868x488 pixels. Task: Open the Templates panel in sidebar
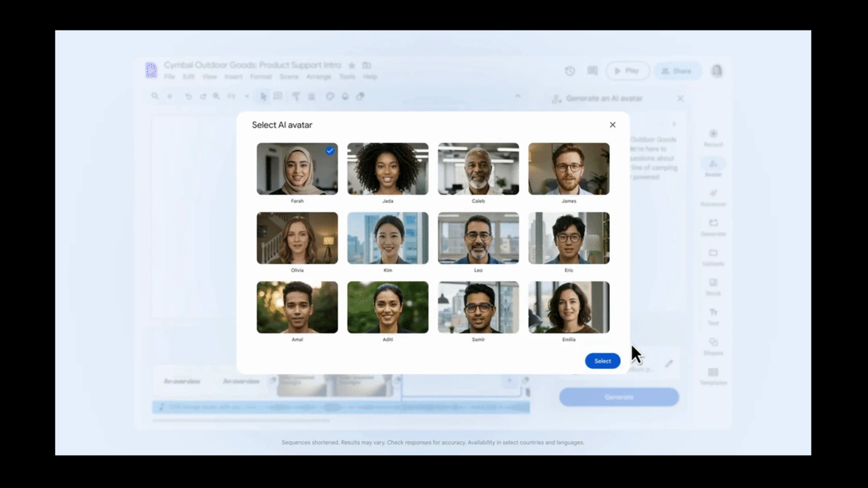[713, 376]
